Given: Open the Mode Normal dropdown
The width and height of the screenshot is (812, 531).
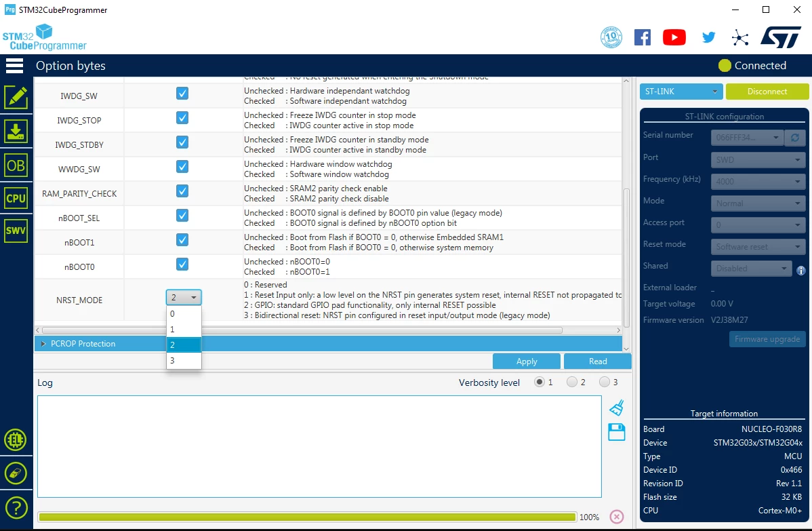Looking at the screenshot, I should click(758, 203).
